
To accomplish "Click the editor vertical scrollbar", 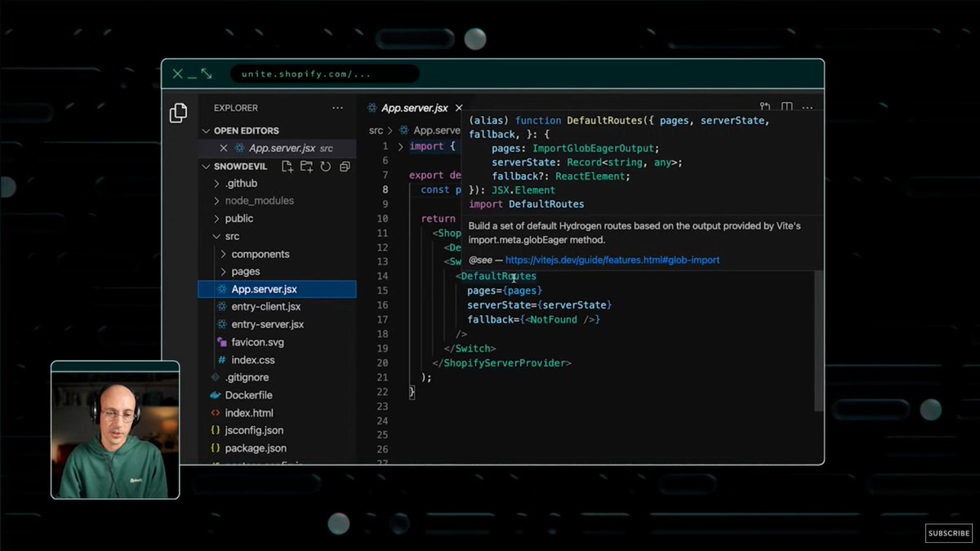I will (x=818, y=341).
